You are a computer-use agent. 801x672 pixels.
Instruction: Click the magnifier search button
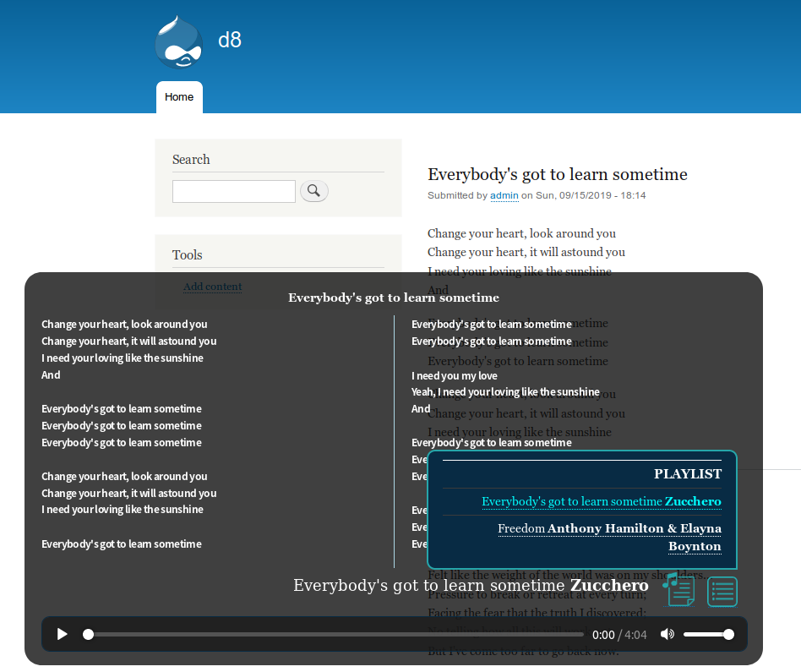[x=313, y=191]
